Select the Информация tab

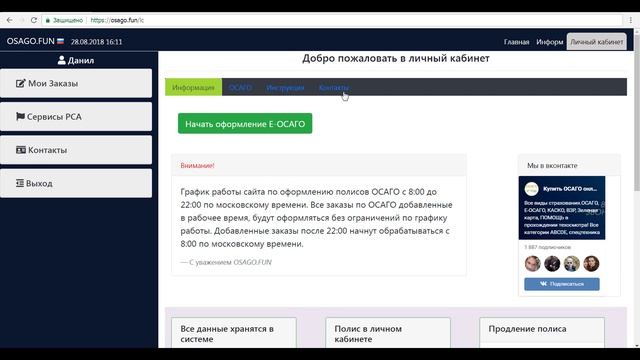click(193, 87)
